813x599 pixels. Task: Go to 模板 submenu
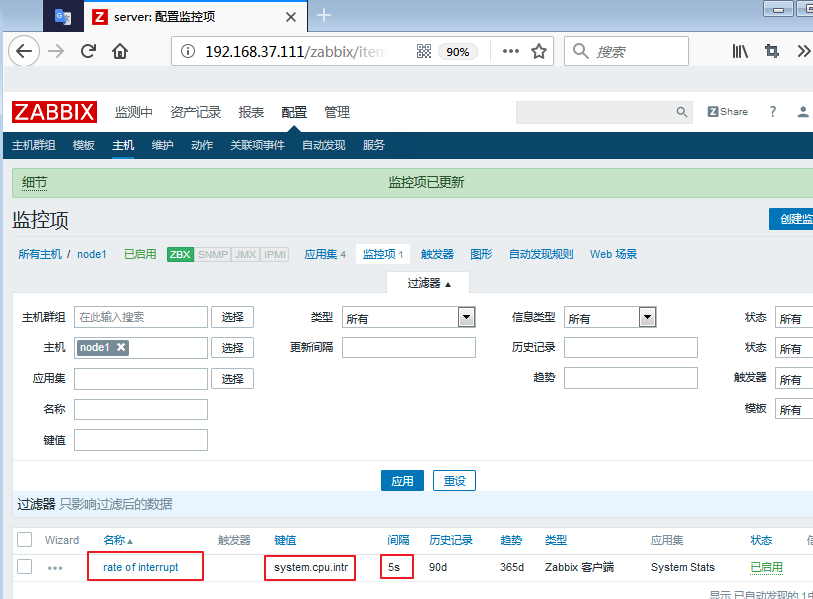click(83, 145)
